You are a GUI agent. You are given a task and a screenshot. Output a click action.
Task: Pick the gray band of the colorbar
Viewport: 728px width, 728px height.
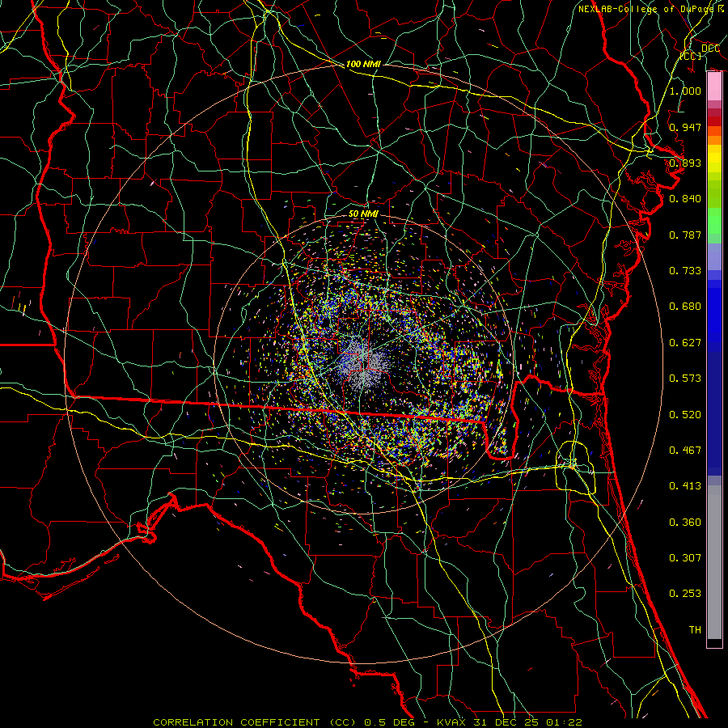714,564
